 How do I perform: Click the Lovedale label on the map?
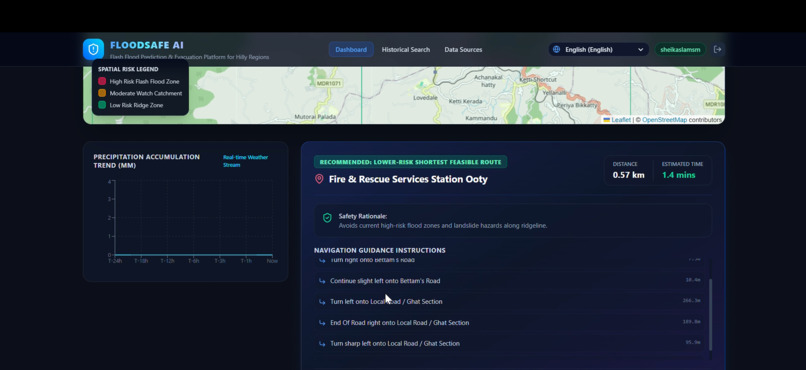click(x=425, y=97)
